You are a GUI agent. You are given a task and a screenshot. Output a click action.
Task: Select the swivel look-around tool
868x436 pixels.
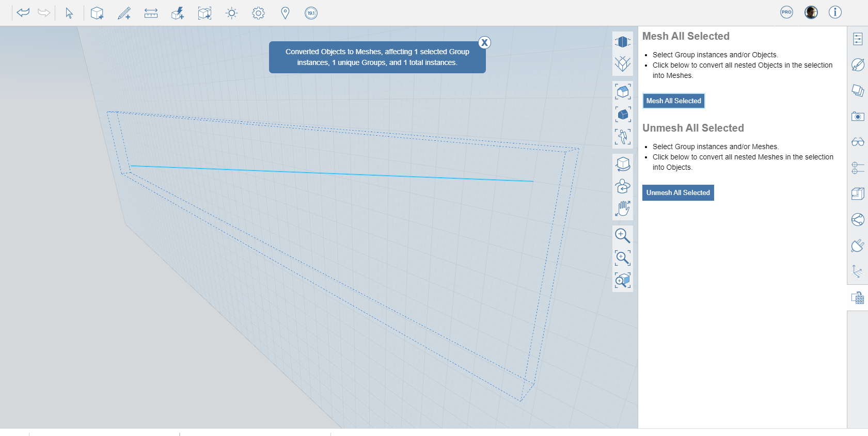point(623,186)
